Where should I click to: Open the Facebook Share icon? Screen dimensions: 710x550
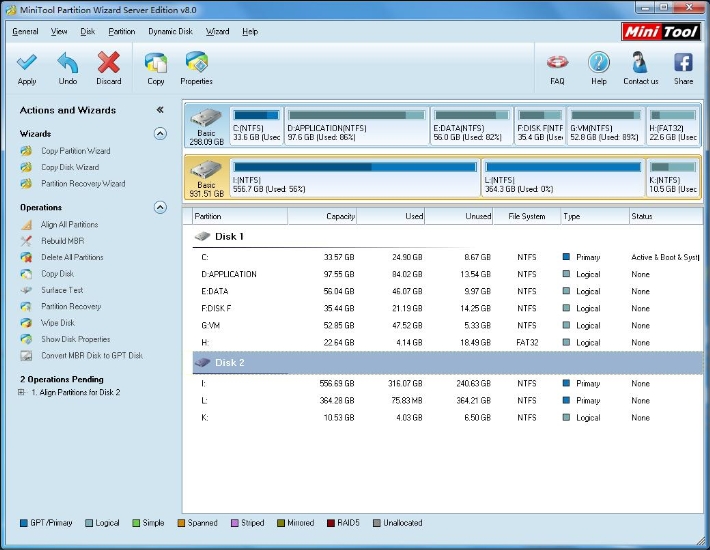coord(683,64)
